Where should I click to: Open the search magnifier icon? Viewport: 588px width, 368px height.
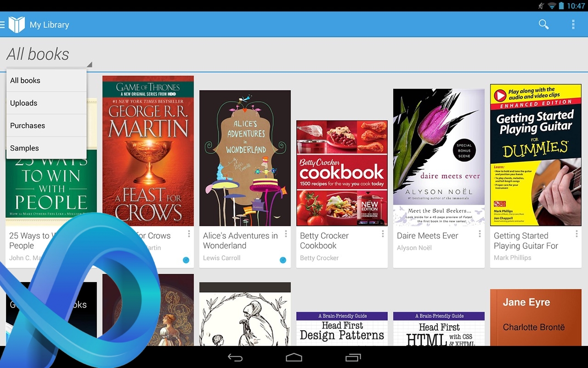pyautogui.click(x=543, y=24)
